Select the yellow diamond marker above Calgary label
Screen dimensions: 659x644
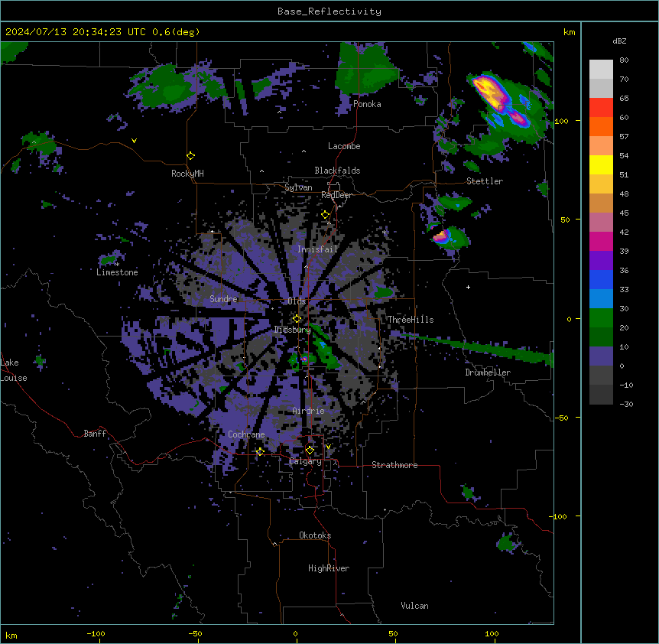coord(310,450)
